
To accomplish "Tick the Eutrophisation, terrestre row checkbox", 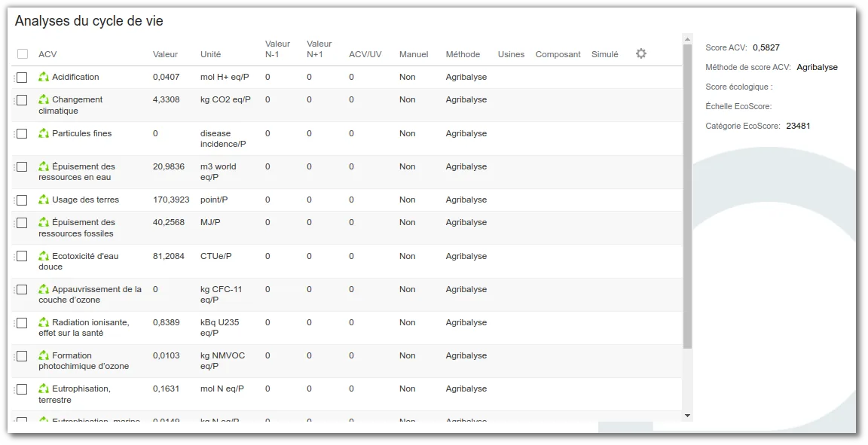I will (22, 389).
